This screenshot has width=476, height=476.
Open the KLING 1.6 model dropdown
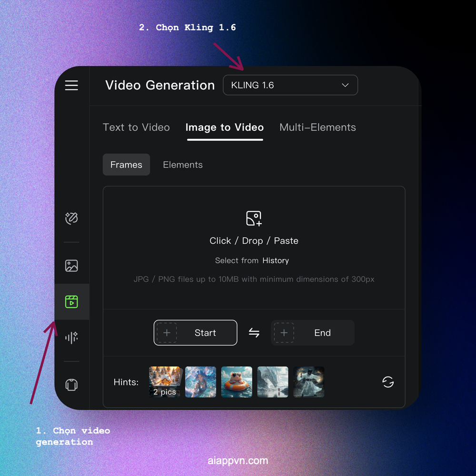click(x=290, y=85)
